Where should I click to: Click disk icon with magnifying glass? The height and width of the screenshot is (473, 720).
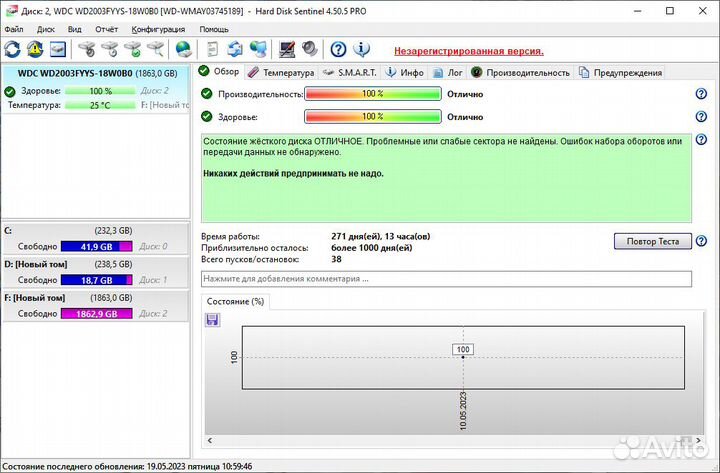[x=156, y=49]
